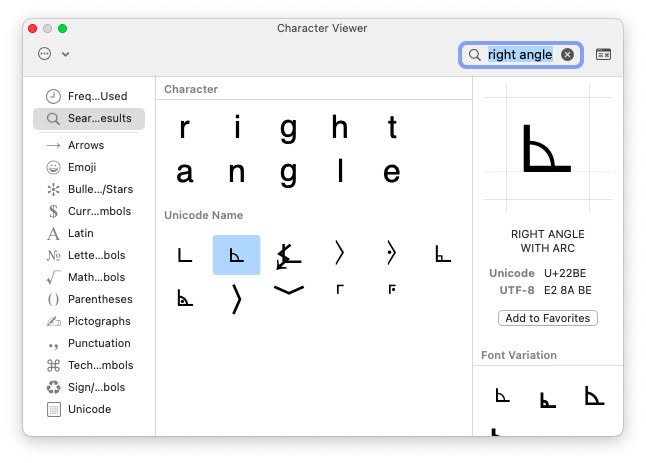646x463 pixels.
Task: Select the top-left corner bracket with dot symbol
Action: tap(392, 289)
